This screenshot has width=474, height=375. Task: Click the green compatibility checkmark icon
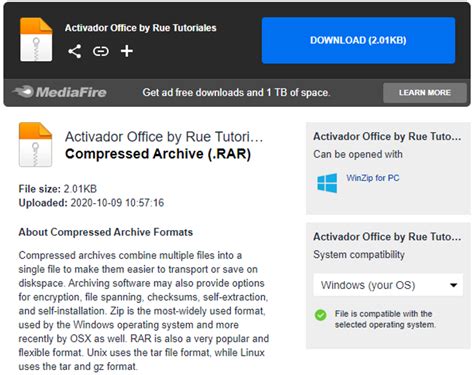coord(321,315)
